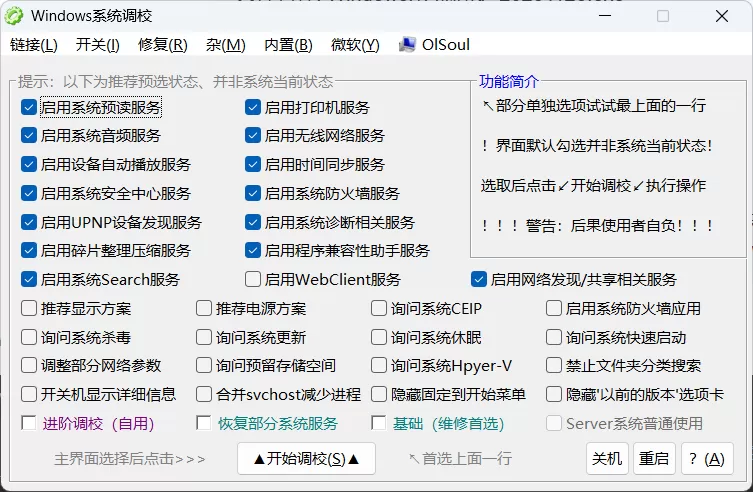753x492 pixels.
Task: Click the 功能简介 heading text
Action: [509, 81]
